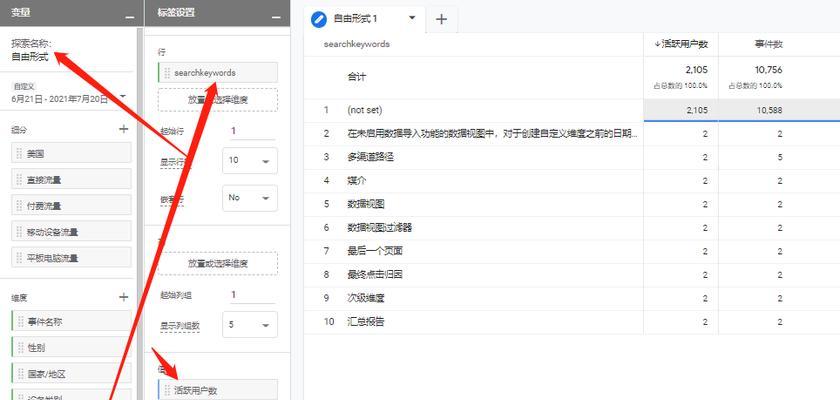
Task: Grab the drag handle of 活跃用户数 value chip
Action: point(167,390)
